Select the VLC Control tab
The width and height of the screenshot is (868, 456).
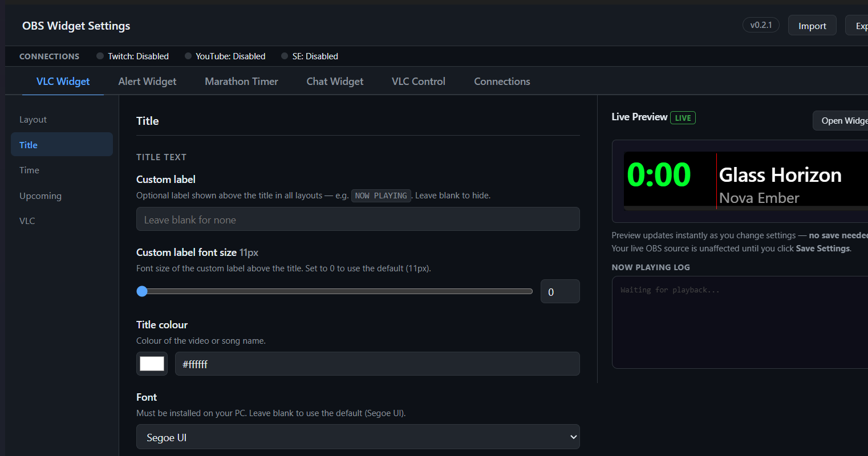point(419,82)
